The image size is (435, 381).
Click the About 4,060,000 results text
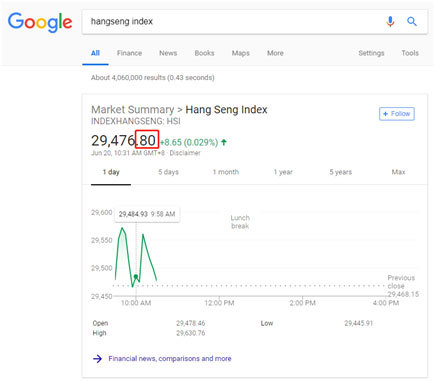(x=153, y=78)
